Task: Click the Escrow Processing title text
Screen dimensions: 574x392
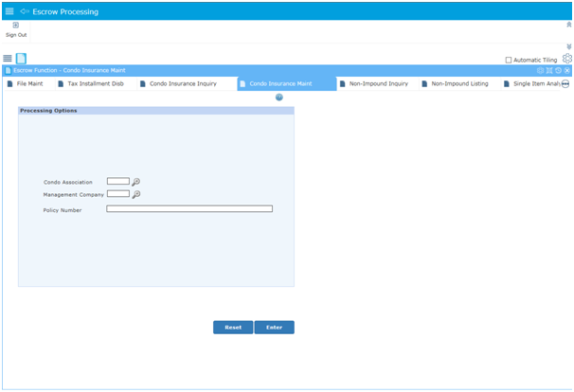Action: [65, 11]
